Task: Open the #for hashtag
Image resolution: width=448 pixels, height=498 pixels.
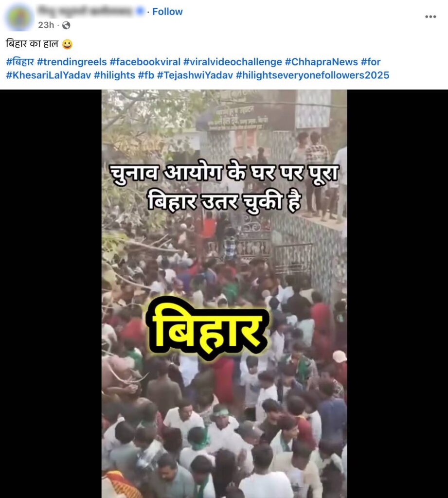Action: pos(371,62)
